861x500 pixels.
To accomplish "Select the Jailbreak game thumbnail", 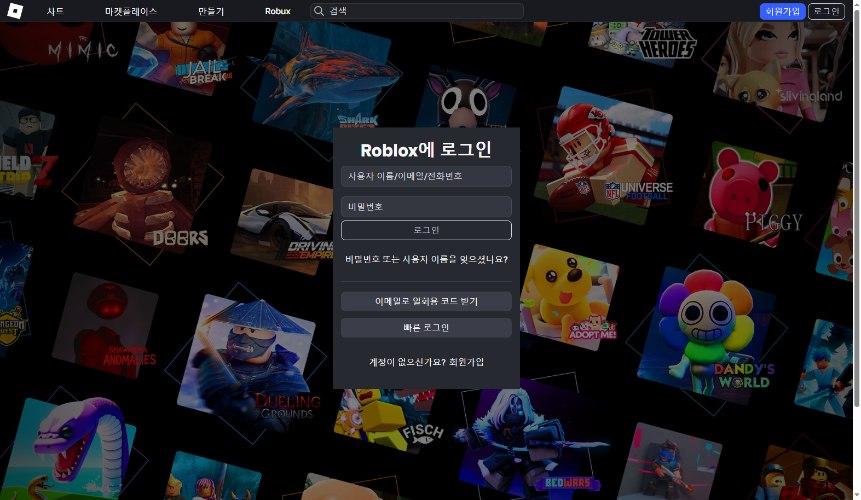I will [181, 58].
